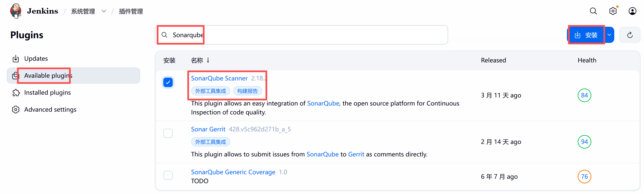The height and width of the screenshot is (194, 644).
Task: Click the TODO description text
Action: pyautogui.click(x=199, y=181)
